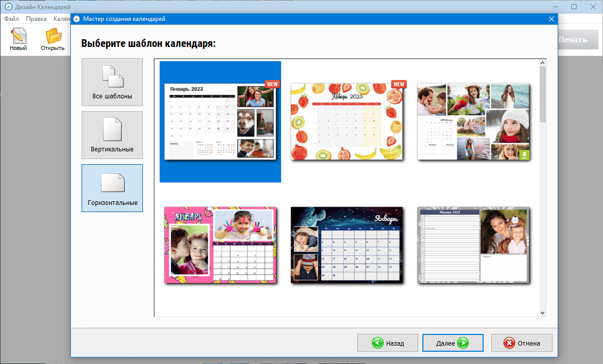Click the template list scrollbar thumb
This screenshot has width=603, height=364.
(543, 94)
